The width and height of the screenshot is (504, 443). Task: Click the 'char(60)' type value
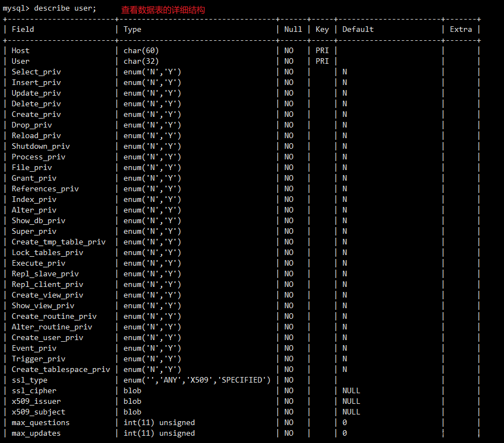click(x=141, y=50)
